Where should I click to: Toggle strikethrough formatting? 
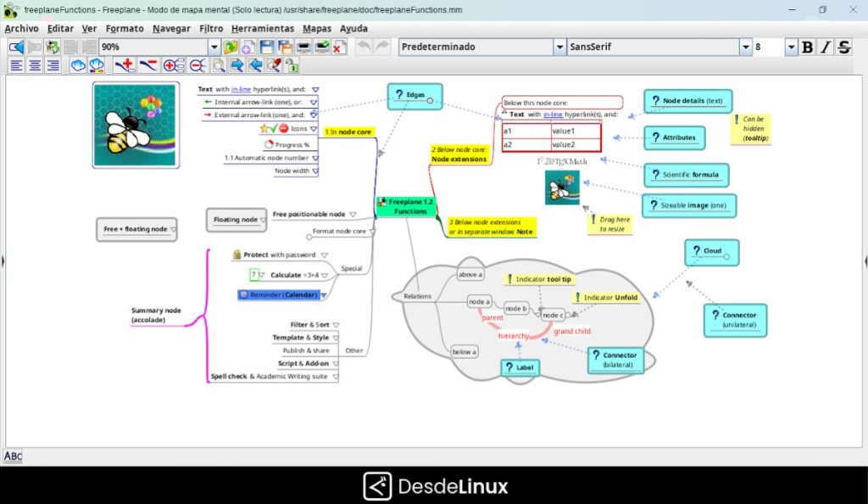click(843, 47)
